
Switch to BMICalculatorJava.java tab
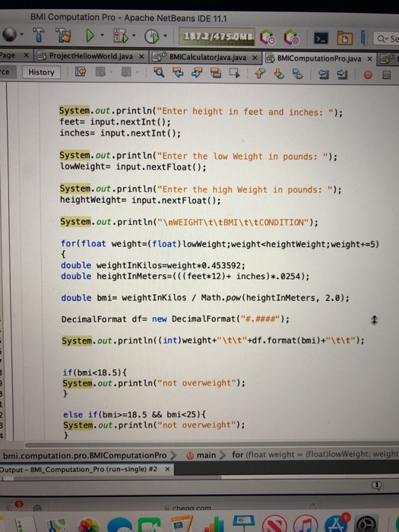(x=207, y=57)
